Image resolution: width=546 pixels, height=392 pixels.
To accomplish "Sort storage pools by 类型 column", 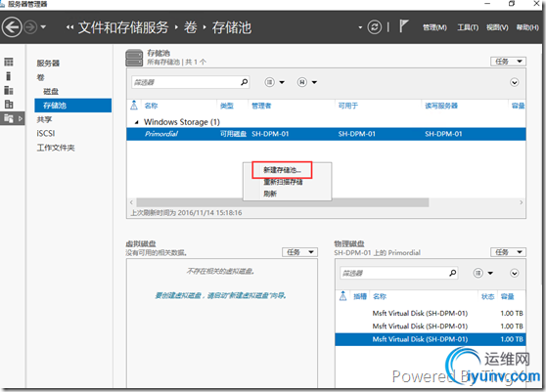I will [227, 106].
